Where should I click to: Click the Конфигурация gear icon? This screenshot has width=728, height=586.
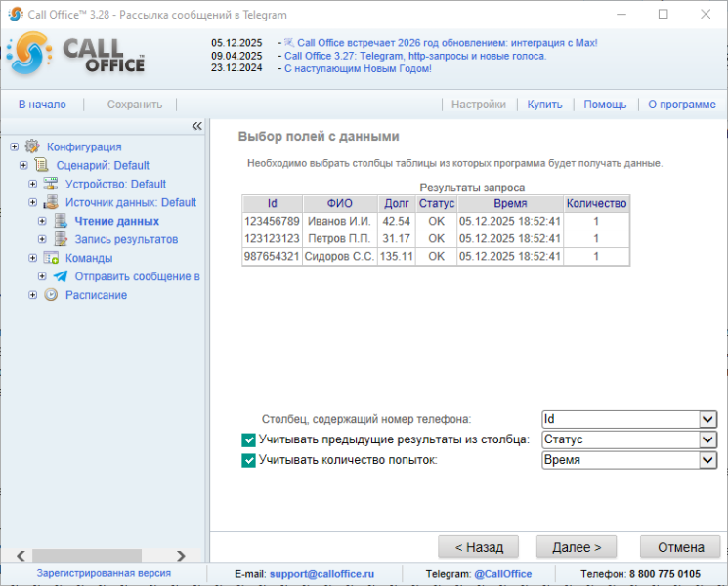tap(32, 146)
